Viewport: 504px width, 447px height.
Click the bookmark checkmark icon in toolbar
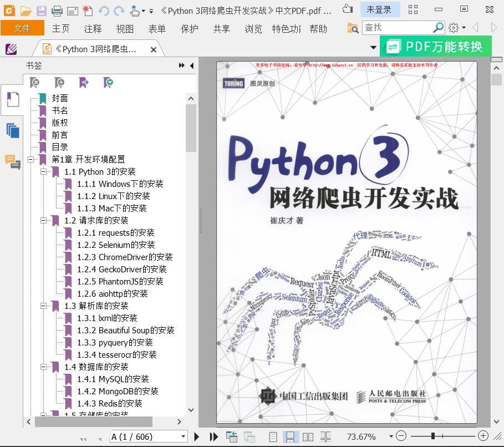(x=108, y=83)
